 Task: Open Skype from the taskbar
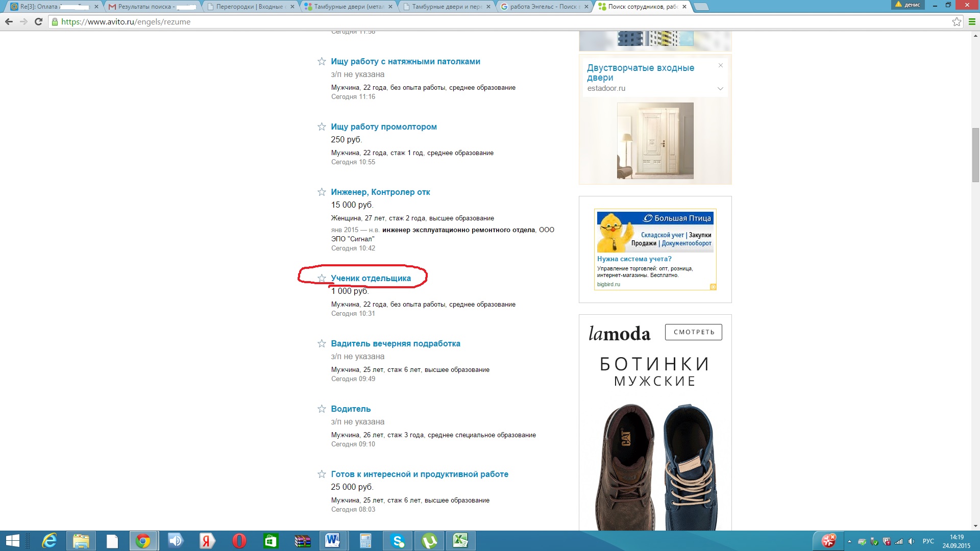click(398, 541)
